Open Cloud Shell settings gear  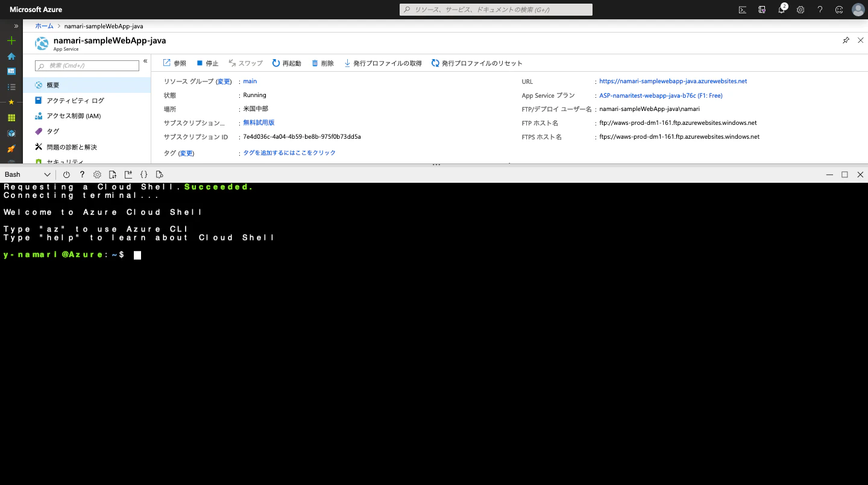coord(97,174)
